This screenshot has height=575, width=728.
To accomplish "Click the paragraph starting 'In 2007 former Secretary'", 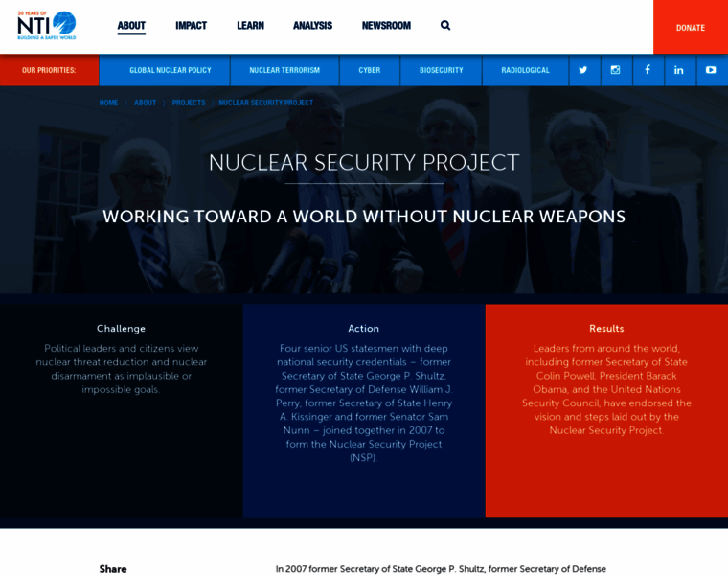I will (441, 569).
